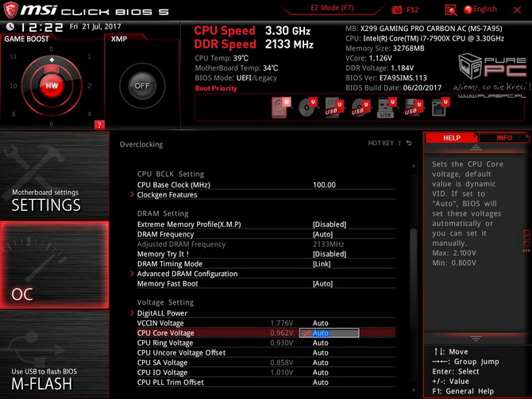Set CPU PLL Trim Offset Auto value
532x399 pixels.
[x=320, y=382]
